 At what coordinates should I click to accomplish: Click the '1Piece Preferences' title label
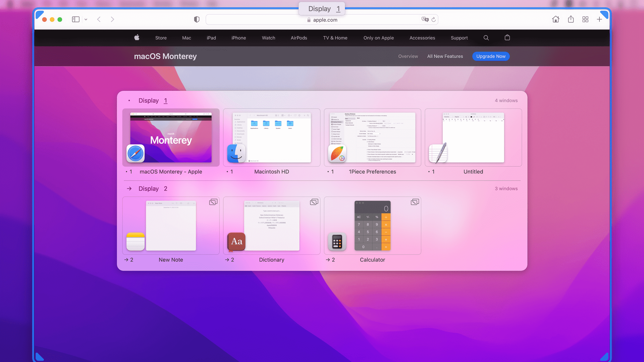(373, 172)
